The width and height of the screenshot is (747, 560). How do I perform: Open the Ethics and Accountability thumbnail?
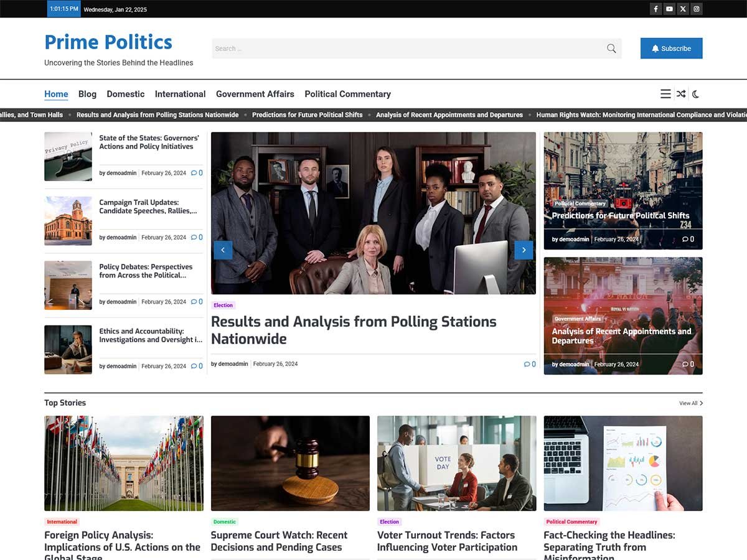tap(68, 349)
